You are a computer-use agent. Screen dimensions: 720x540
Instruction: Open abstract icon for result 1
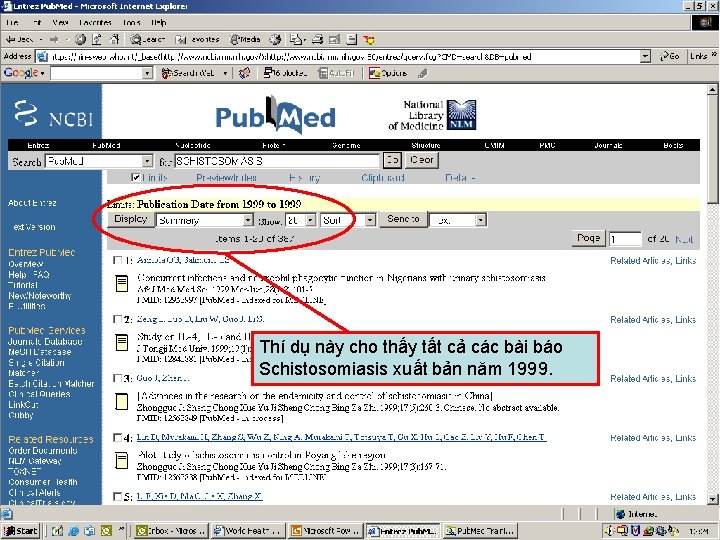(x=122, y=283)
